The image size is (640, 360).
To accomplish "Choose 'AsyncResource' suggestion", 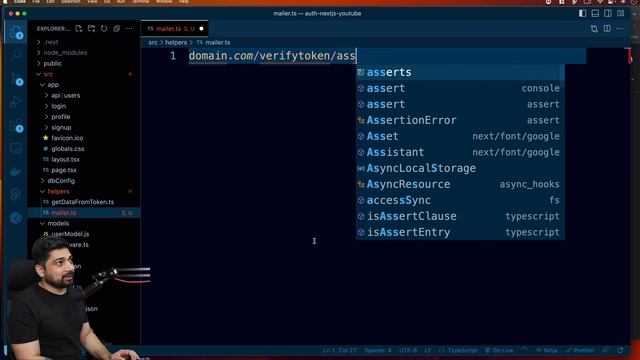I will 460,184.
